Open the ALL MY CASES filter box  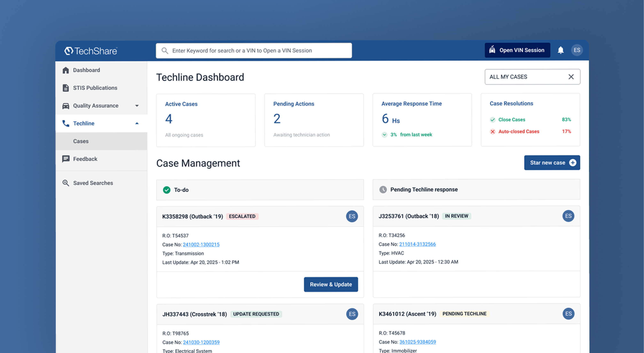pos(533,77)
